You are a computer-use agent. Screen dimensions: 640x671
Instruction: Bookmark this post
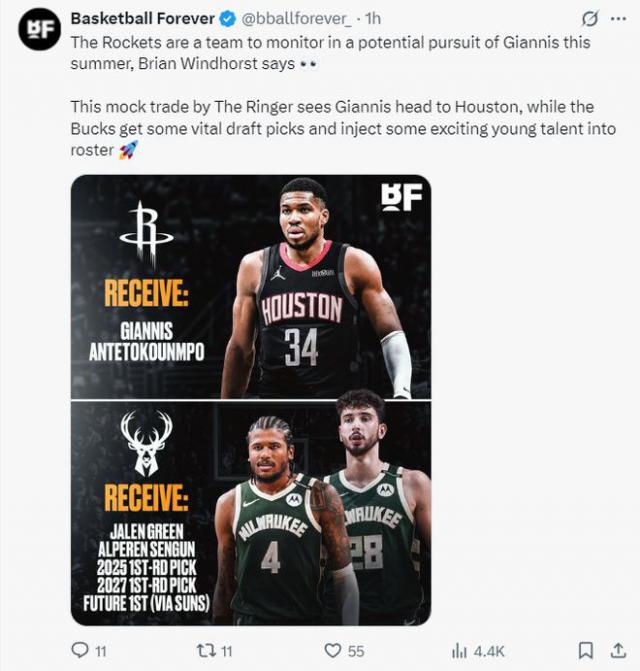[586, 650]
